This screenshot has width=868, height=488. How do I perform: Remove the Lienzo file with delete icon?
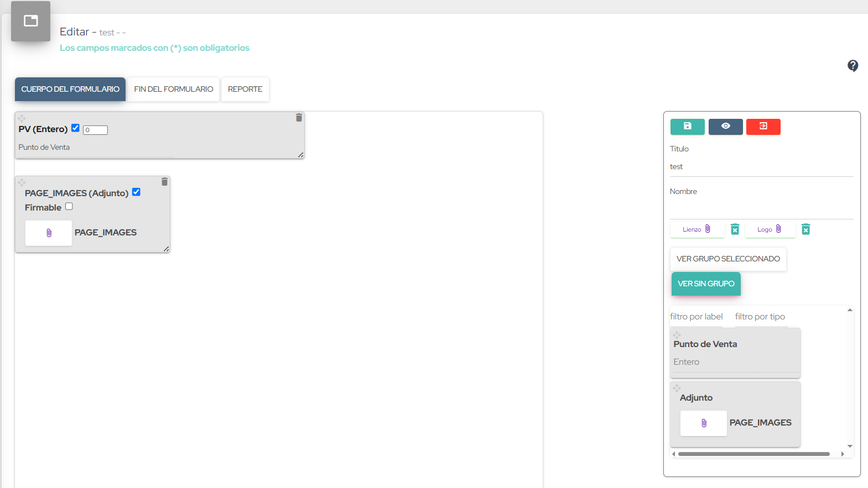click(x=735, y=229)
